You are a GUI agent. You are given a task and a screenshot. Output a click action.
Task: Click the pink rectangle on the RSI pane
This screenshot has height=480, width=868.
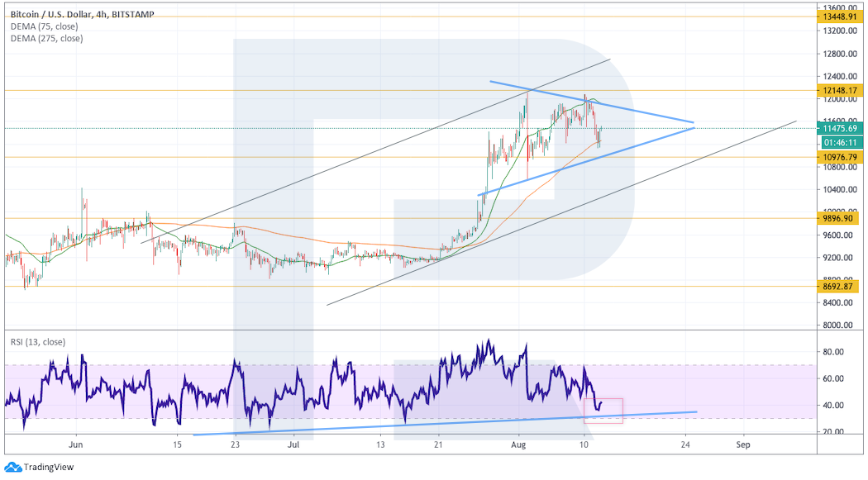coord(603,411)
